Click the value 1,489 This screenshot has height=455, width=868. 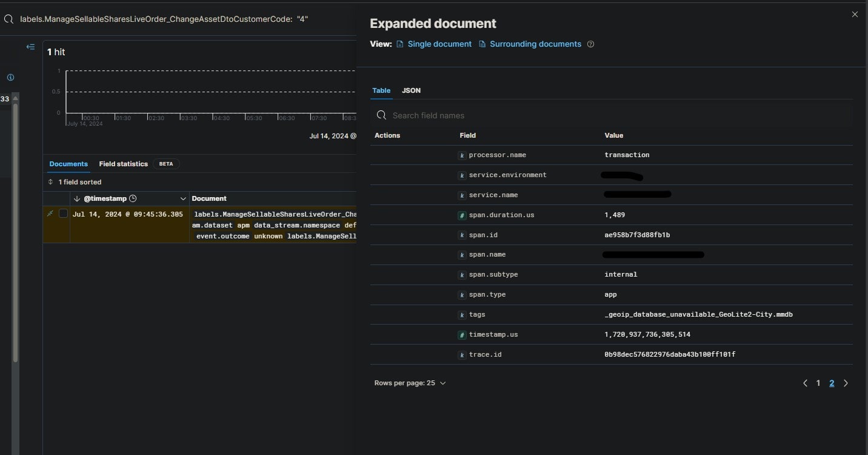(615, 215)
